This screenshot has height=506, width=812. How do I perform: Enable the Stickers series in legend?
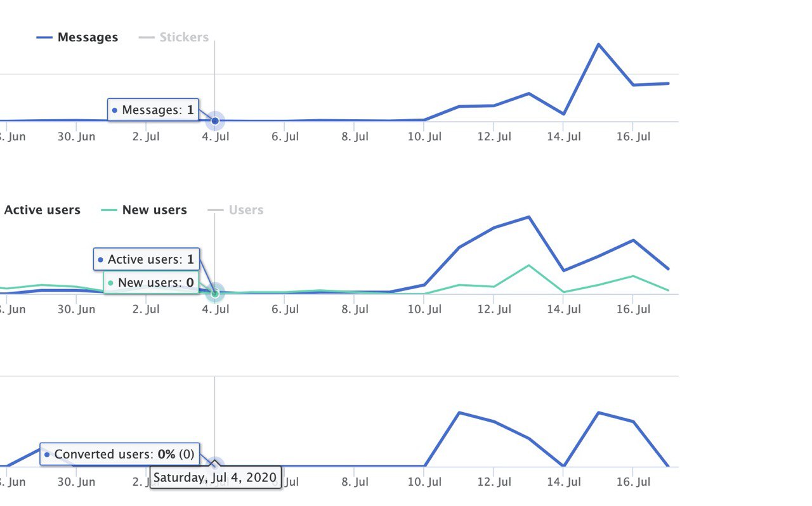(x=183, y=37)
